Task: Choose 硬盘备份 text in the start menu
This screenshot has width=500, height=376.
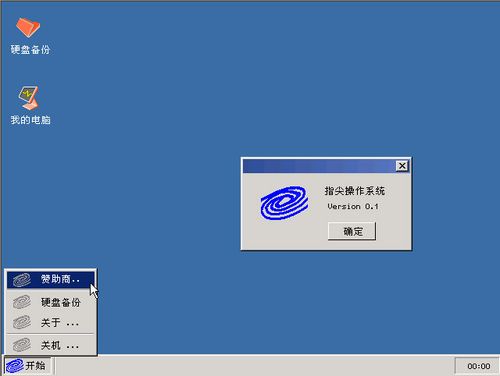Action: click(x=61, y=302)
